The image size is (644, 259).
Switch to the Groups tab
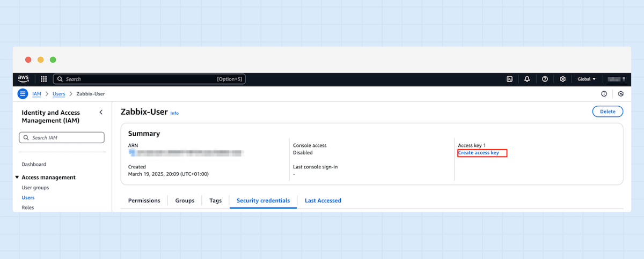point(185,201)
